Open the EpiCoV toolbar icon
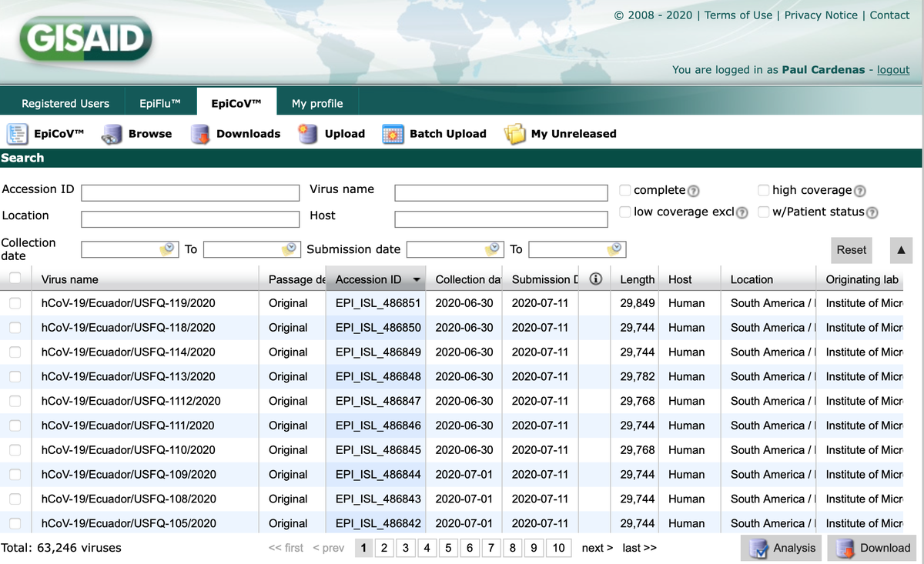 pyautogui.click(x=17, y=134)
